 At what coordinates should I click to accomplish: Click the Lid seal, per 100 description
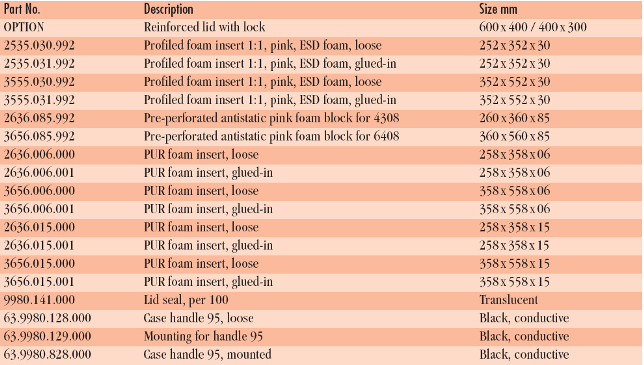pos(186,300)
